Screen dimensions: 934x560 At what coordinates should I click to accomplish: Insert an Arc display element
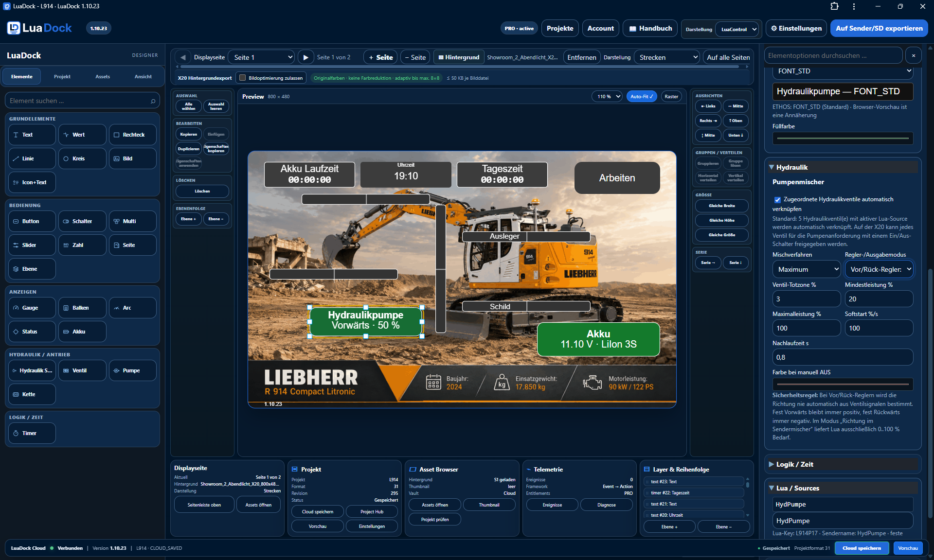133,308
